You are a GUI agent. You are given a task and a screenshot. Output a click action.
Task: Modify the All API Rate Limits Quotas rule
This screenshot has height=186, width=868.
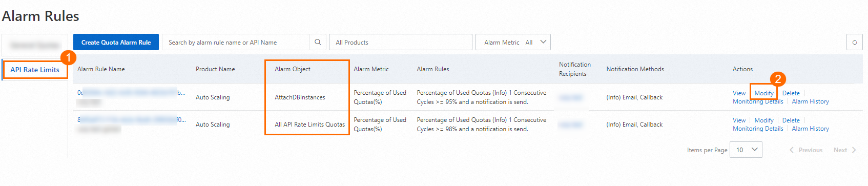tap(764, 120)
